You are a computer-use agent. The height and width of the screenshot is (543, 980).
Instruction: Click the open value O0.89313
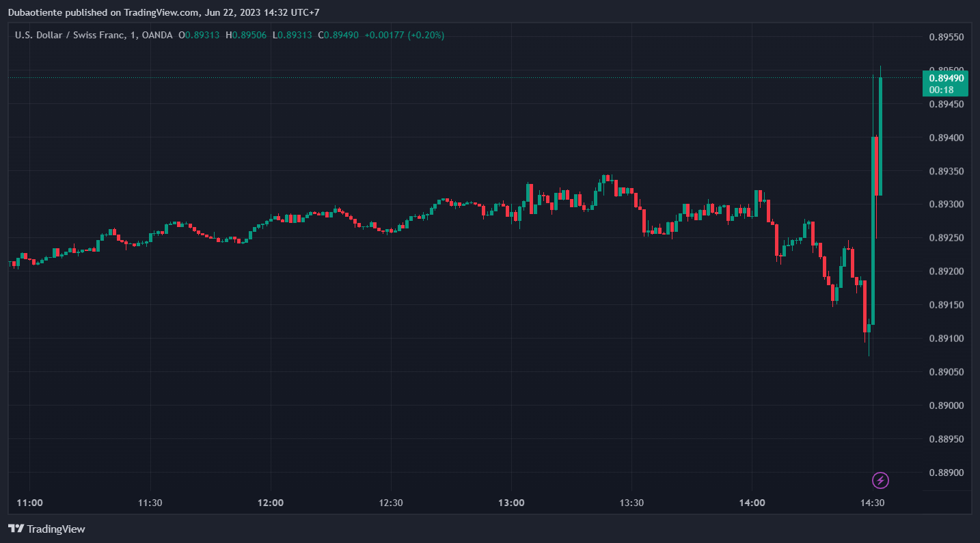pos(199,35)
